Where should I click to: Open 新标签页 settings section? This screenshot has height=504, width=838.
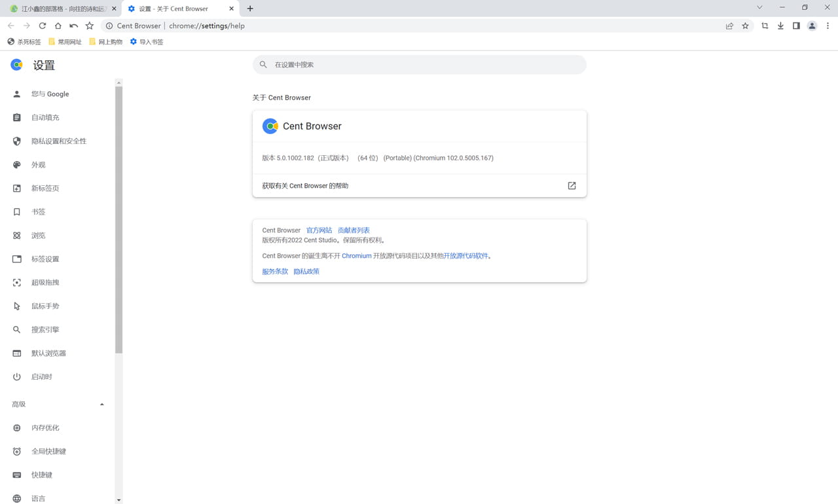[57, 189]
